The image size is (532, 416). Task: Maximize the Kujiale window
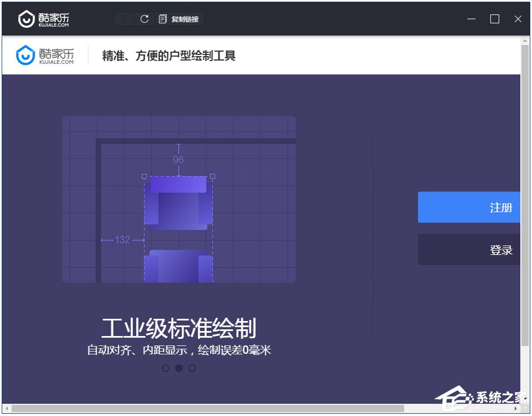tap(495, 19)
